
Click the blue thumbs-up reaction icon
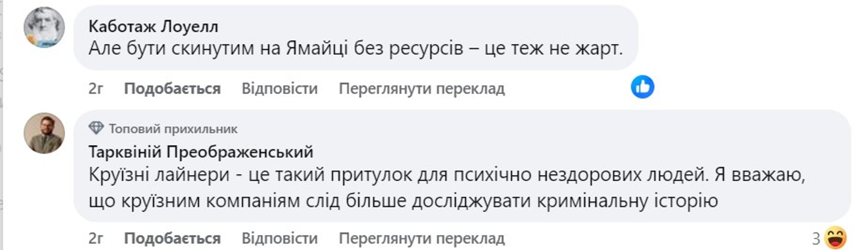[642, 87]
